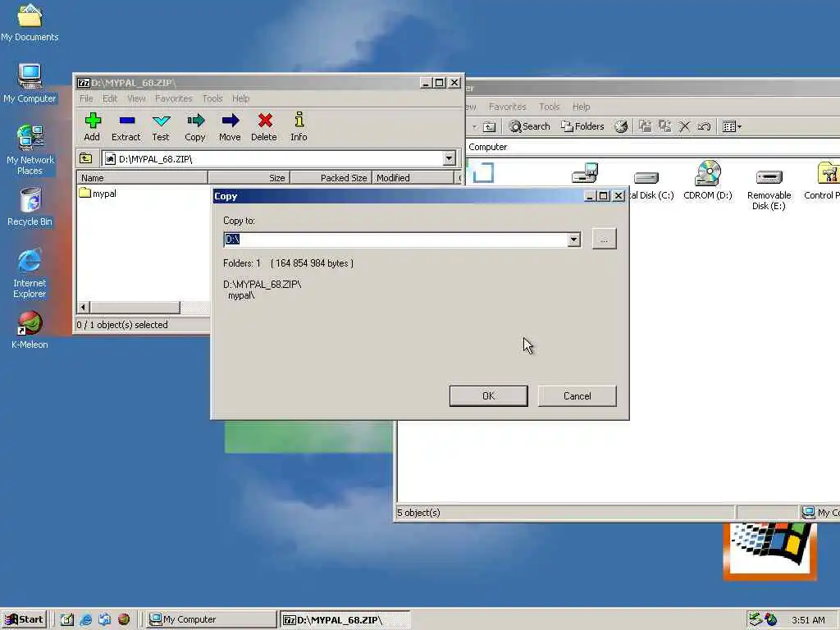Confirm the copy with OK

coord(489,396)
